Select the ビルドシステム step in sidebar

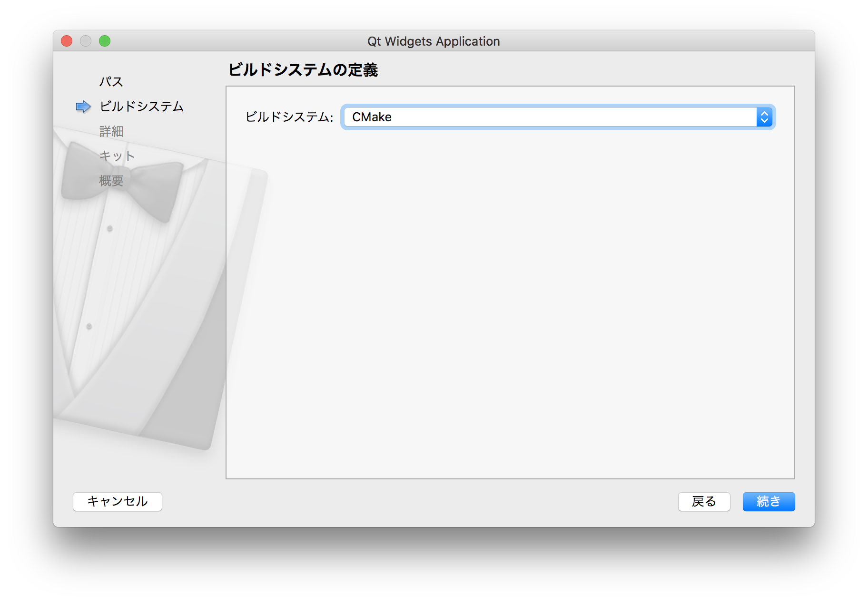coord(141,107)
